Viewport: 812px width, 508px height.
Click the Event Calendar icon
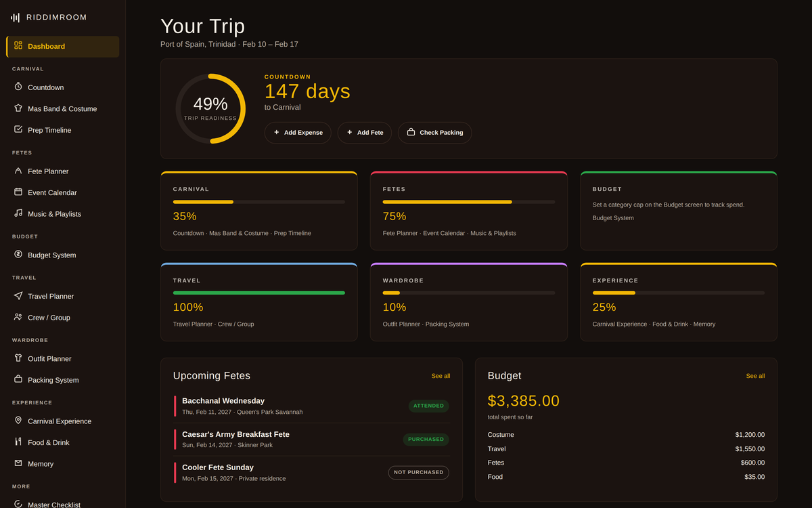18,192
